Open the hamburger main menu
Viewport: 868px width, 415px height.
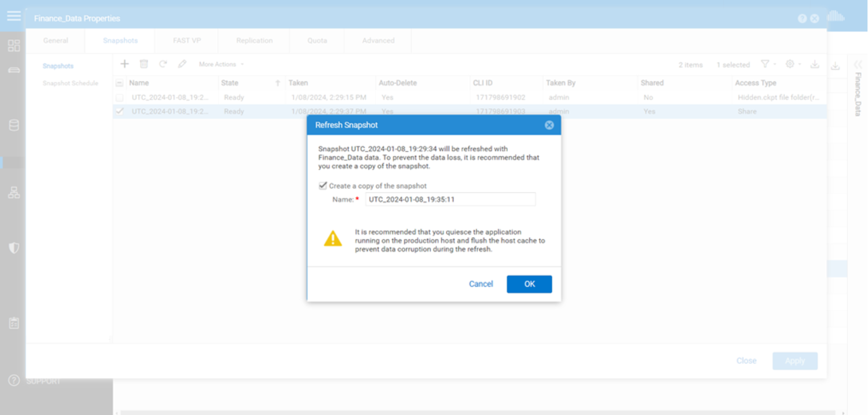(x=14, y=16)
